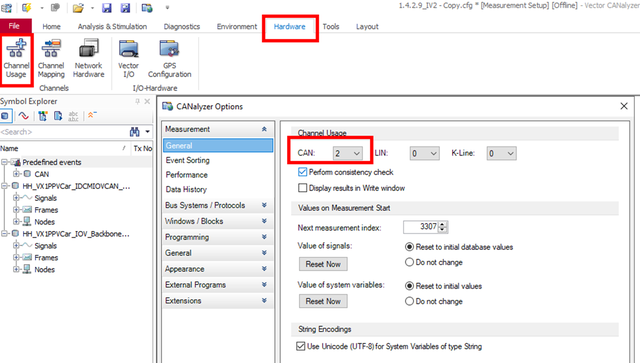Click Reset Now under Value of signals
Screen dimensions: 640x363
click(x=323, y=264)
